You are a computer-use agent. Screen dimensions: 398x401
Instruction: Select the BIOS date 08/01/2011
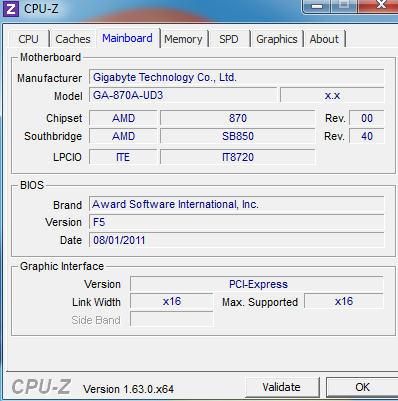[x=237, y=240]
